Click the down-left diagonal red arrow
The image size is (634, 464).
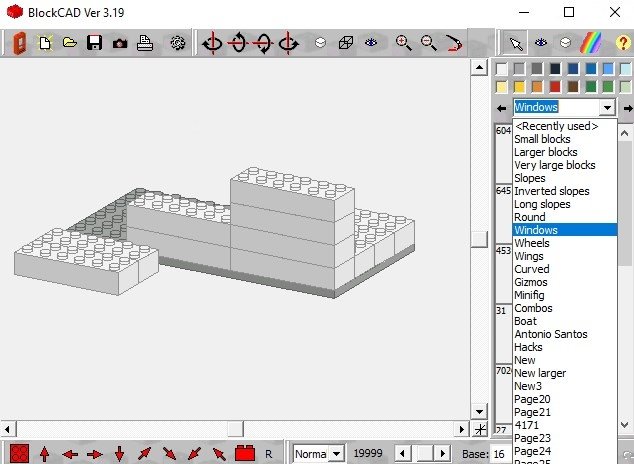194,453
